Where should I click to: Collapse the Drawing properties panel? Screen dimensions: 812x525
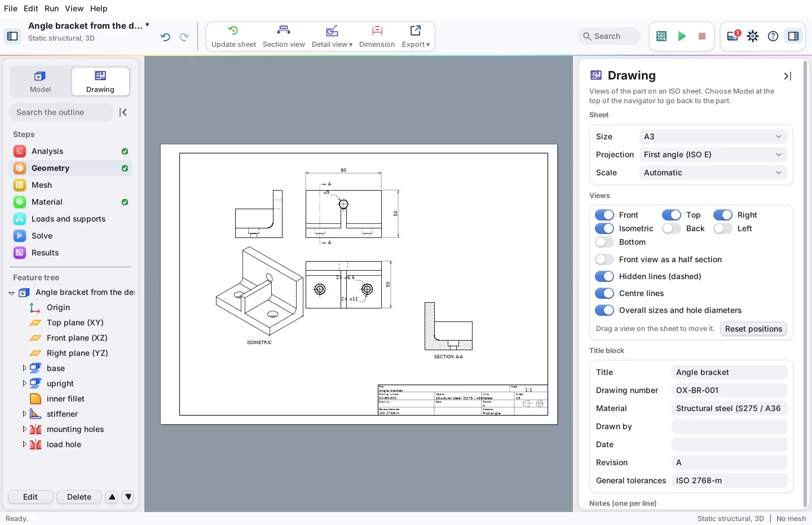(x=788, y=76)
